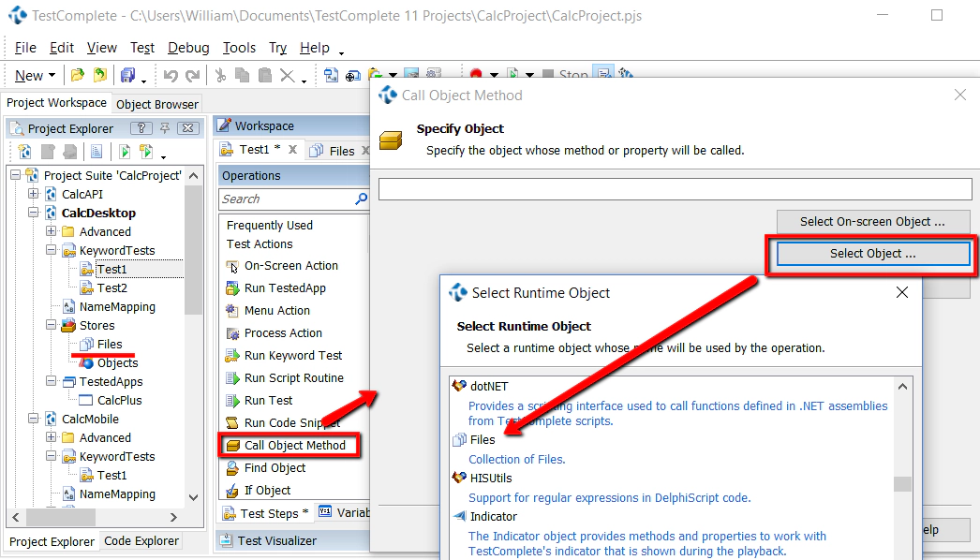The height and width of the screenshot is (560, 980).
Task: Open the New button dropdown arrow
Action: coord(51,75)
